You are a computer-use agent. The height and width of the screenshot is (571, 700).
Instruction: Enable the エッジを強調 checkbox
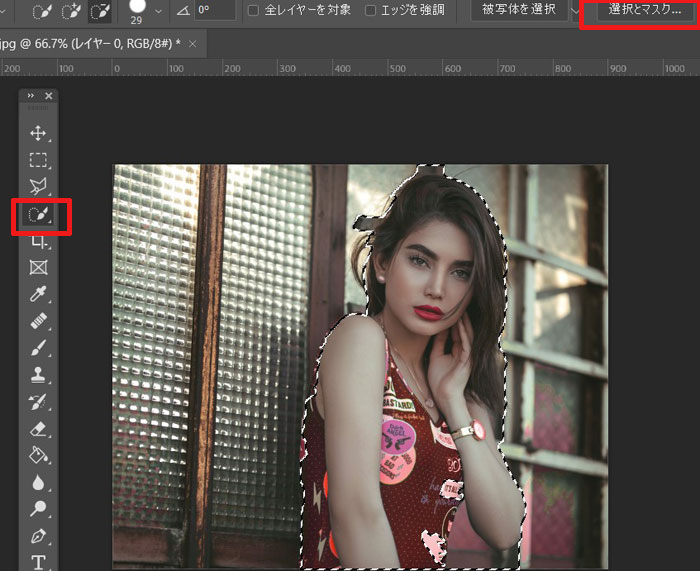[371, 11]
